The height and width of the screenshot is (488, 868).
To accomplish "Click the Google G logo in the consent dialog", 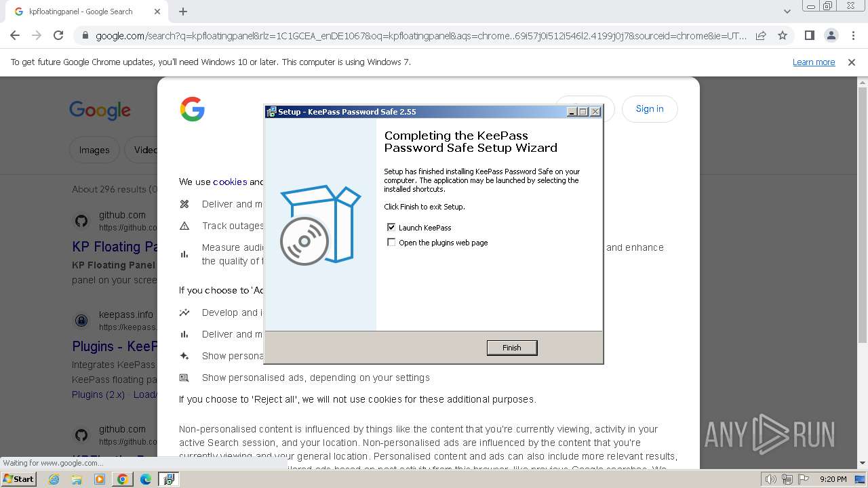I will 193,109.
